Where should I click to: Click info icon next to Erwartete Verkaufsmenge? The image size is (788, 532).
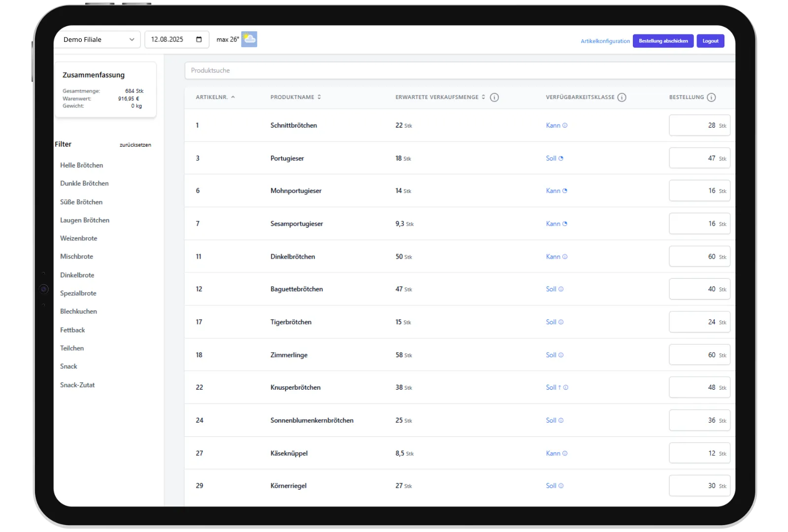(x=494, y=98)
